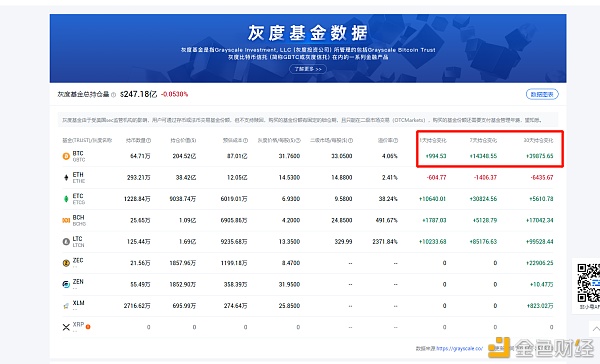Click the XLM coin icon
This screenshot has width=600, height=364.
tap(66, 306)
